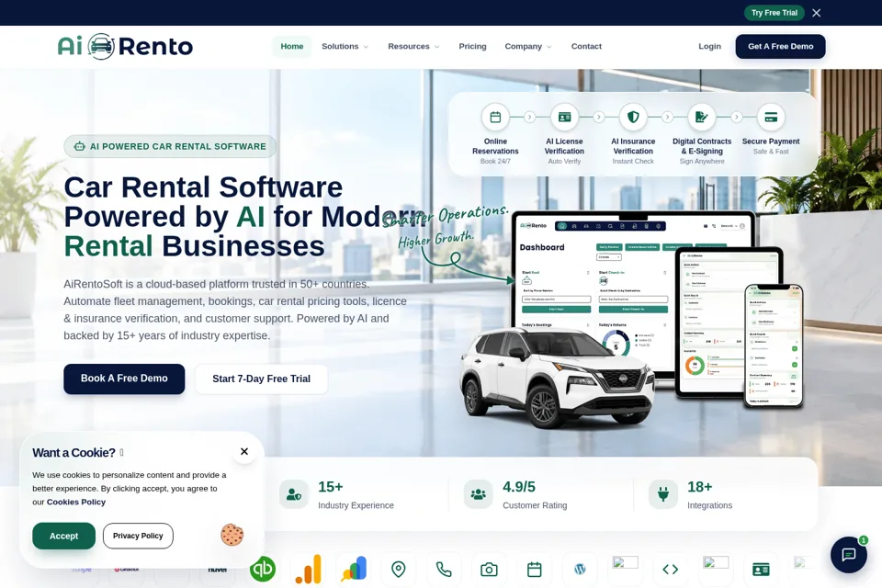Click the ID card integration icon

[x=761, y=570]
